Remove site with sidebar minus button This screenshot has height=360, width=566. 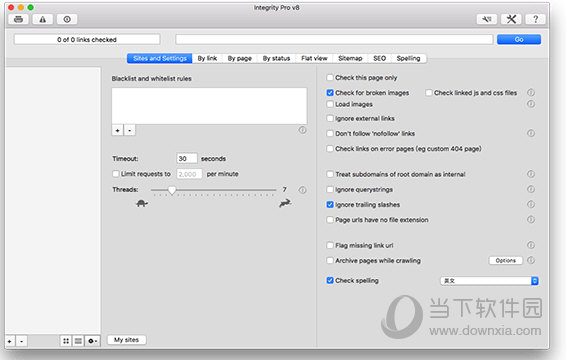click(x=22, y=341)
